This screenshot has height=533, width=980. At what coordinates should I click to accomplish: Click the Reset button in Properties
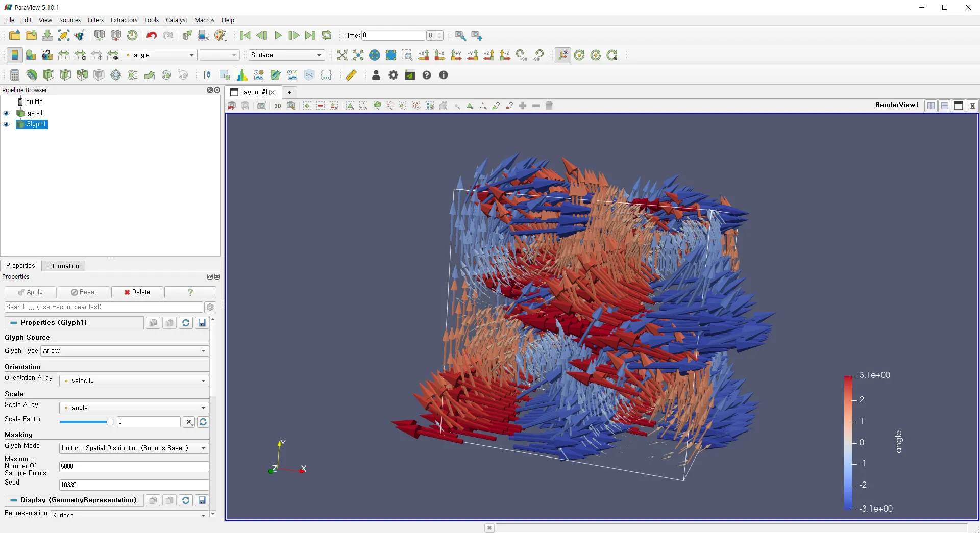pos(84,292)
